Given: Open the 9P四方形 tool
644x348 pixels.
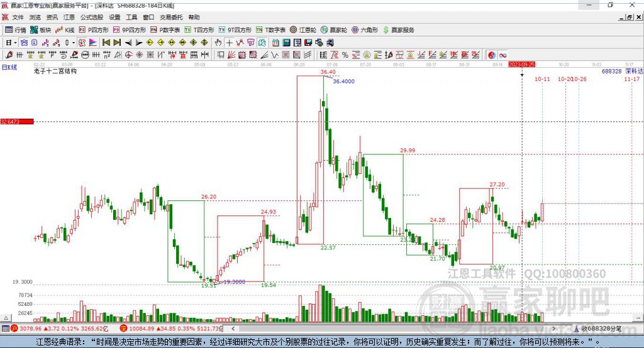Looking at the screenshot, I should (130, 30).
